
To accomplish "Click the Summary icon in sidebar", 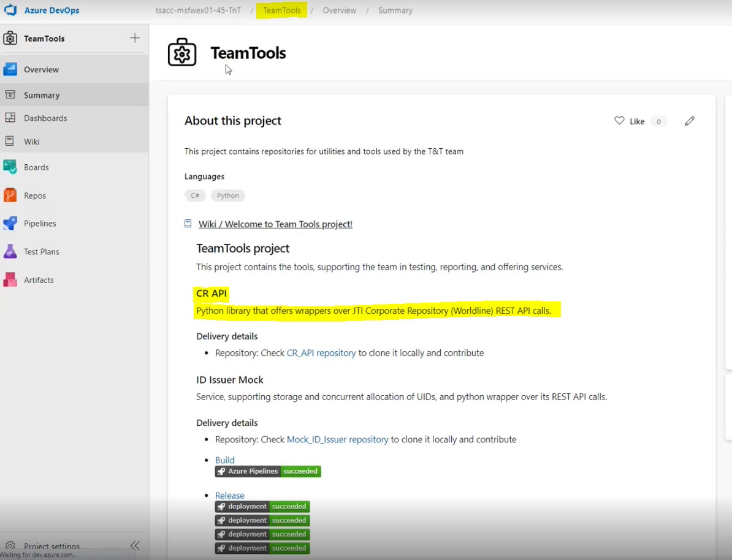I will click(10, 94).
